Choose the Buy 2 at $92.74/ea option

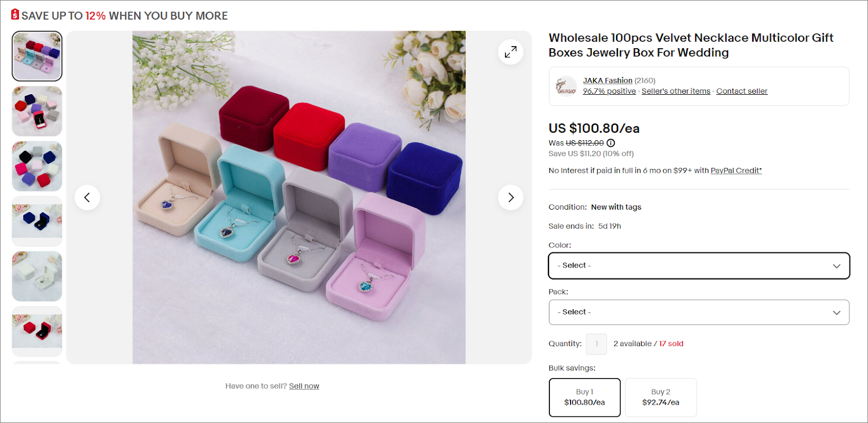(x=661, y=398)
